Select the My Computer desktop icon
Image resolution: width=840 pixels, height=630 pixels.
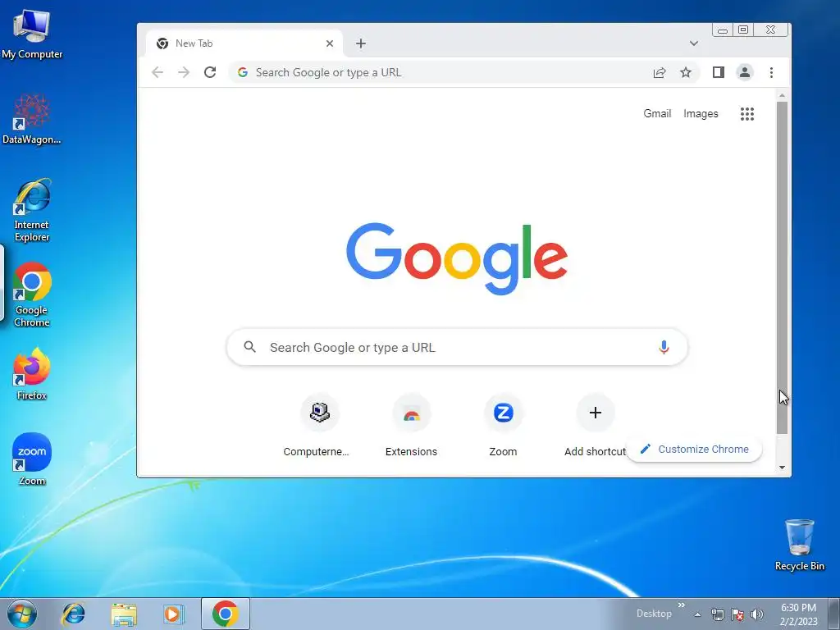32,33
